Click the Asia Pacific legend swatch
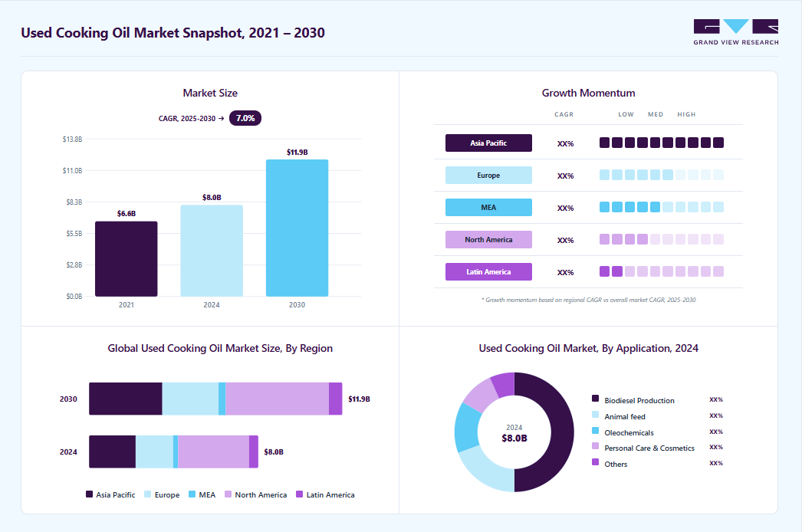Image resolution: width=802 pixels, height=532 pixels. click(x=89, y=494)
